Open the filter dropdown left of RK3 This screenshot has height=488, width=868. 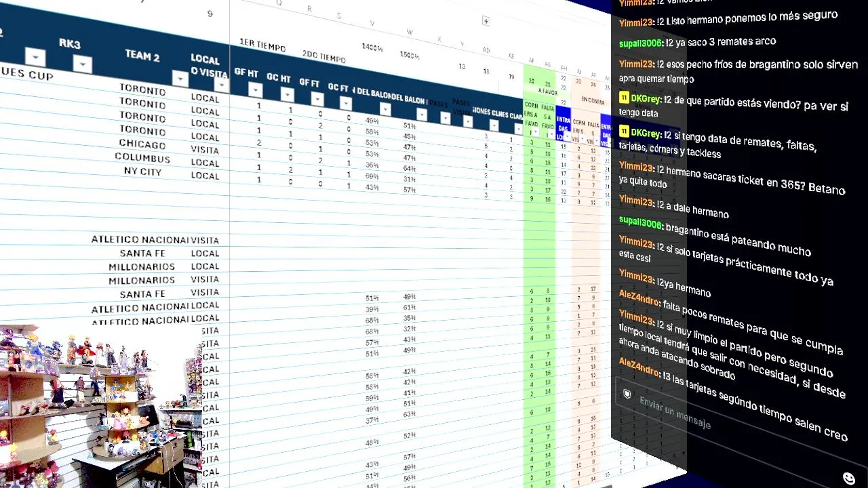tap(35, 57)
